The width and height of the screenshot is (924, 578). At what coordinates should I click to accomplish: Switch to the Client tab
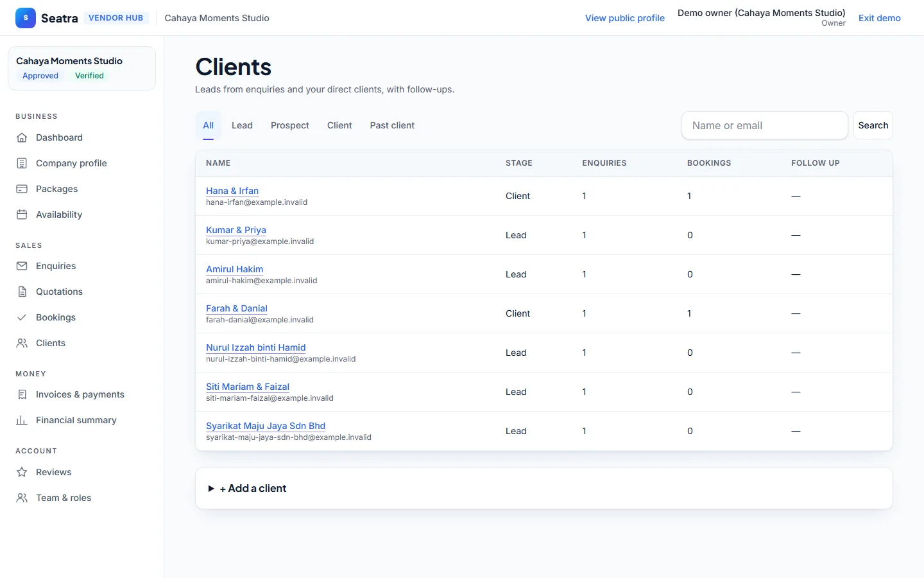coord(339,125)
